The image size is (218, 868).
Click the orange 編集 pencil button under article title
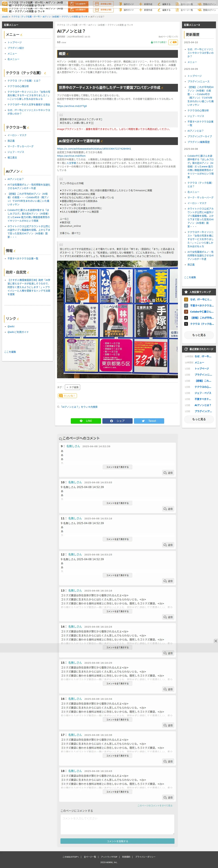click(173, 42)
